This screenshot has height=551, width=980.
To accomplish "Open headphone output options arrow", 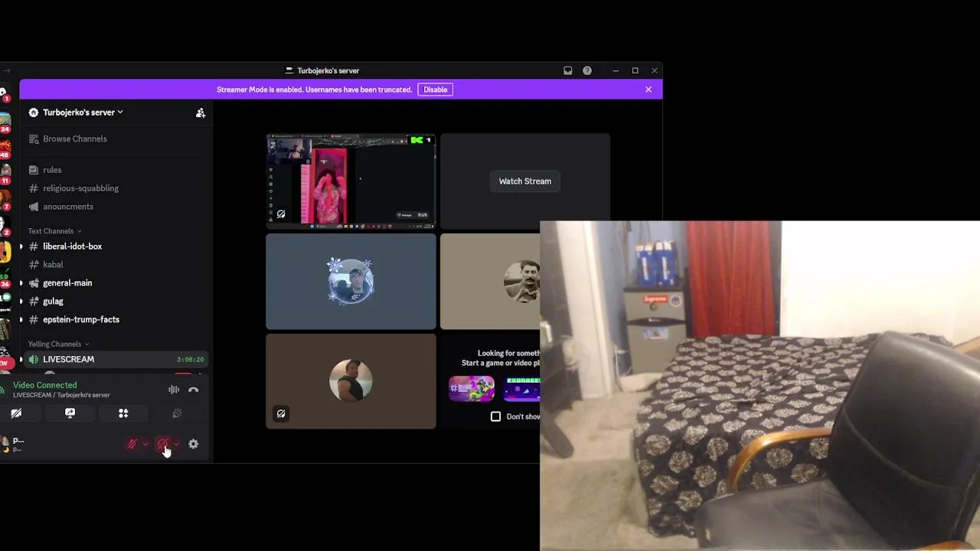I will click(176, 444).
